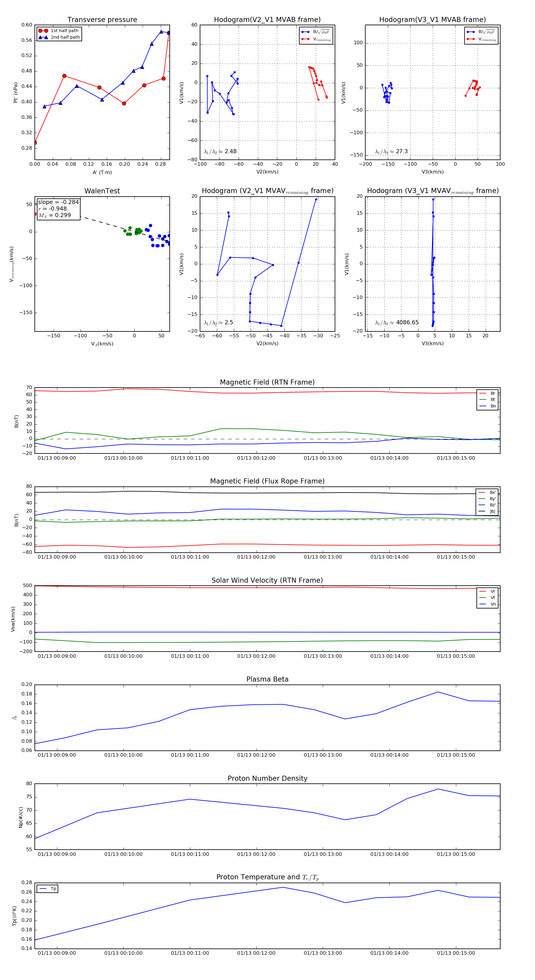Select the 'Br' legend entry
This screenshot has height=980, width=535.
point(487,393)
